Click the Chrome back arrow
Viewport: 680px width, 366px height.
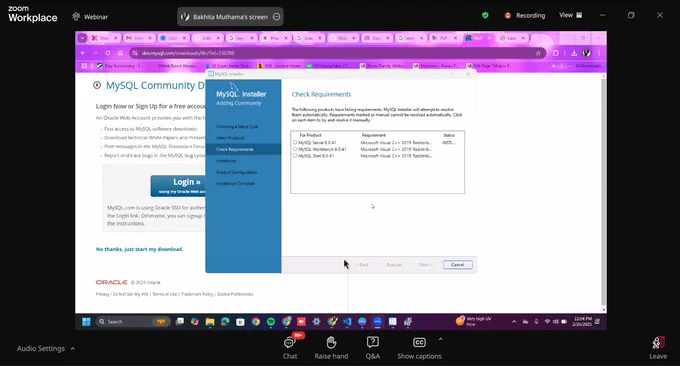coord(83,53)
